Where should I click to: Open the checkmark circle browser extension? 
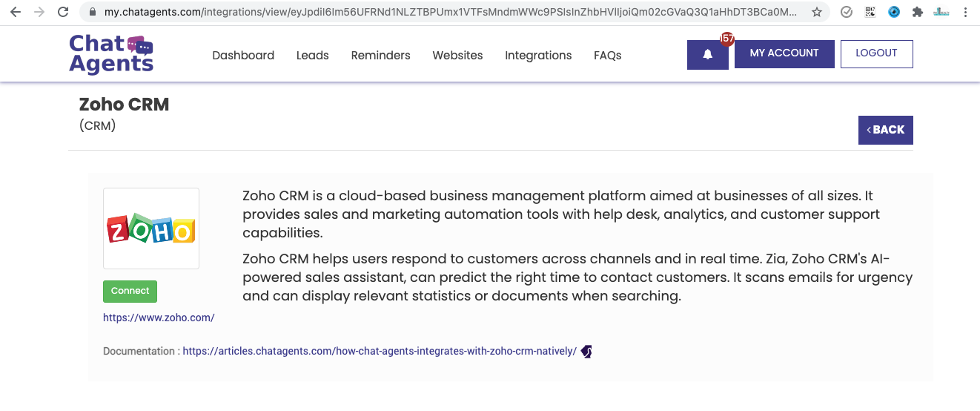click(x=847, y=12)
